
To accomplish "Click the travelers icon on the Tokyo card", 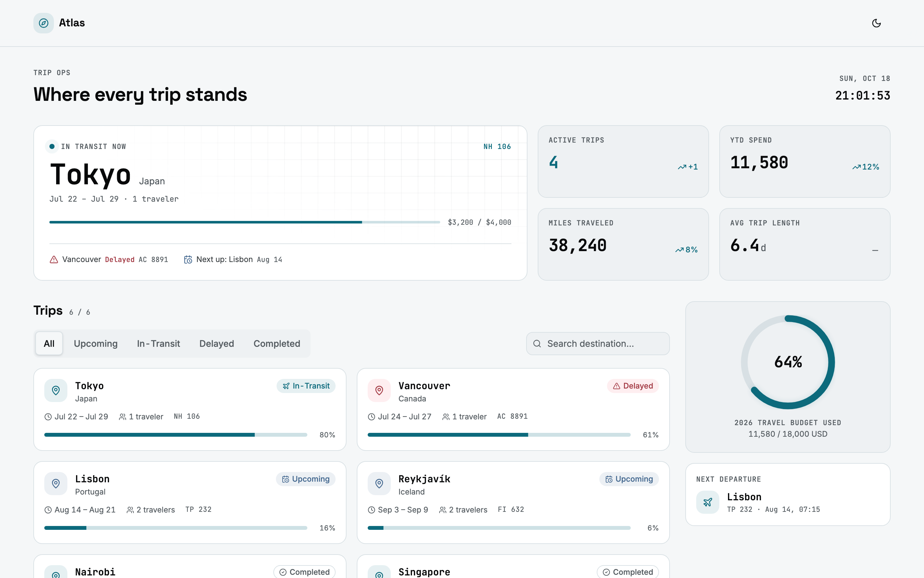I will (x=123, y=417).
